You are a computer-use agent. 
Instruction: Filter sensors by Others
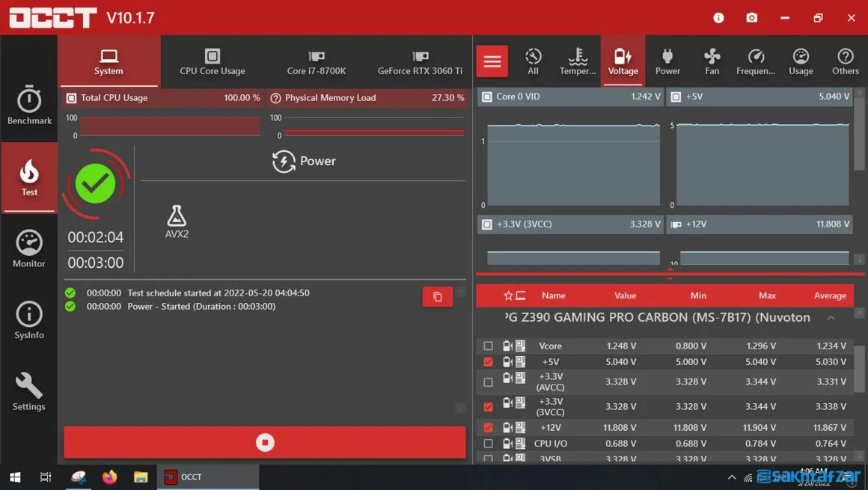pyautogui.click(x=846, y=61)
